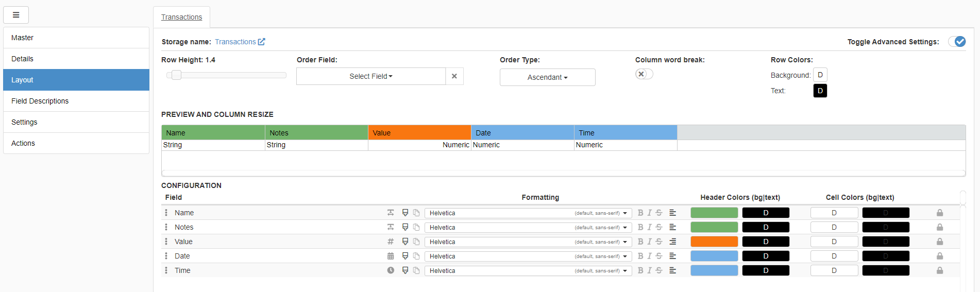Click the lock icon in Value row
This screenshot has height=292, width=980.
click(940, 242)
